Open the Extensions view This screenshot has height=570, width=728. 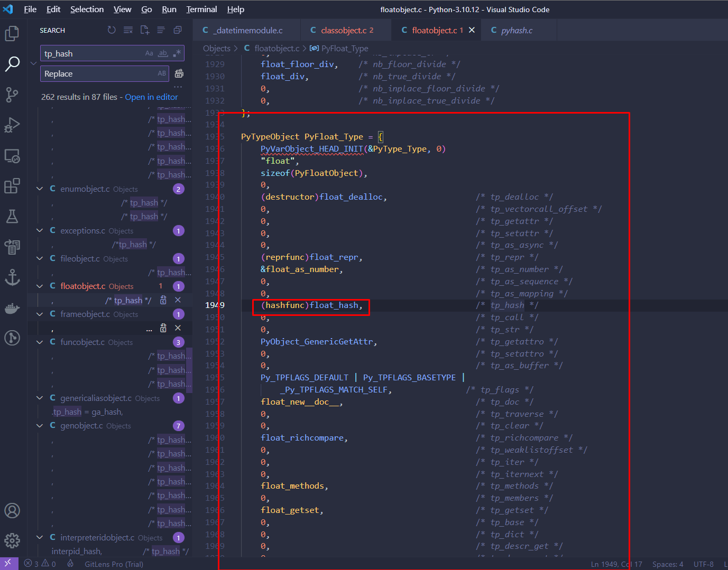(x=12, y=186)
